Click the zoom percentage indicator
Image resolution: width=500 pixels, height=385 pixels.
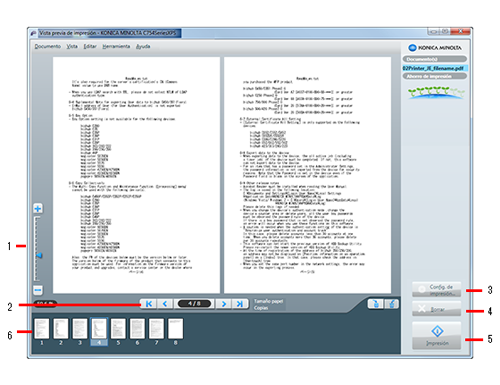point(45,304)
